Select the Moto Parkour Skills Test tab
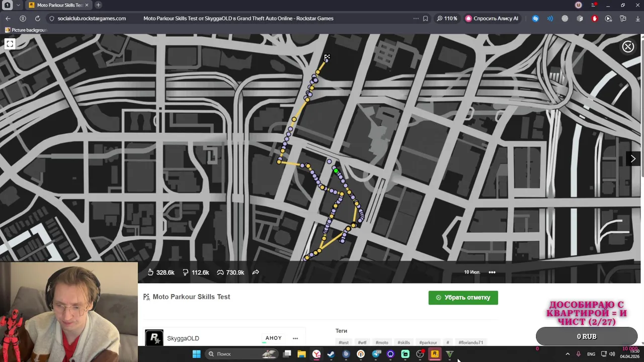Image resolution: width=644 pixels, height=362 pixels. [x=59, y=5]
